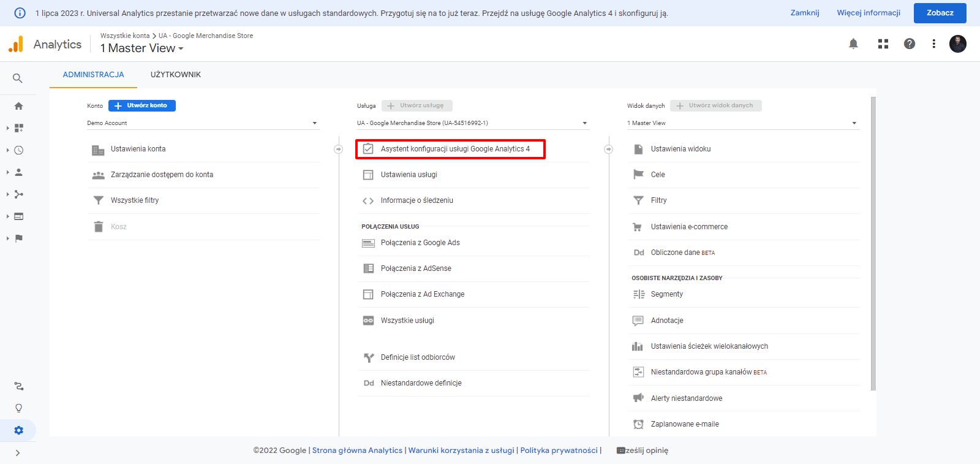
Task: Open the Home icon in left sidebar
Action: pyautogui.click(x=18, y=106)
